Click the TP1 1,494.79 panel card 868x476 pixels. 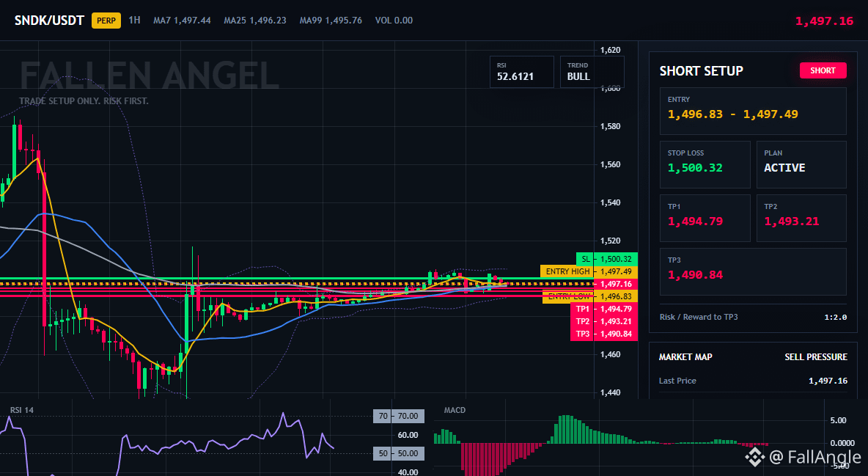(705, 218)
